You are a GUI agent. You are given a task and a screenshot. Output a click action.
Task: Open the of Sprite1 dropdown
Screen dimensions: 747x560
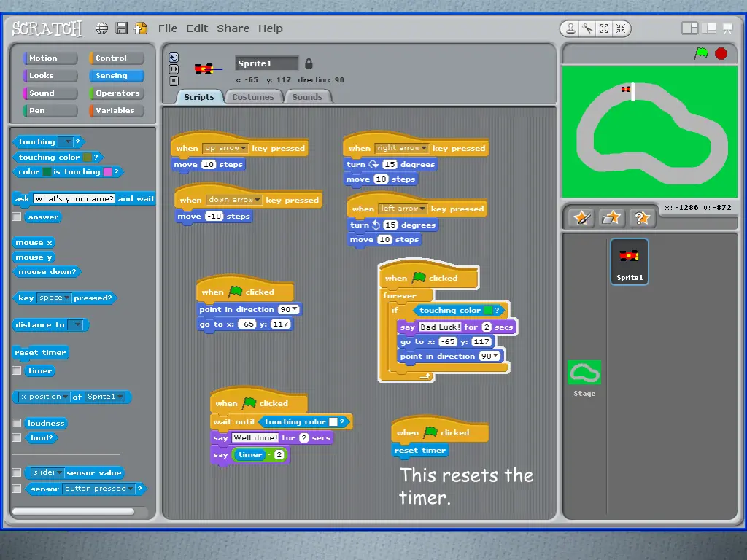coord(105,397)
